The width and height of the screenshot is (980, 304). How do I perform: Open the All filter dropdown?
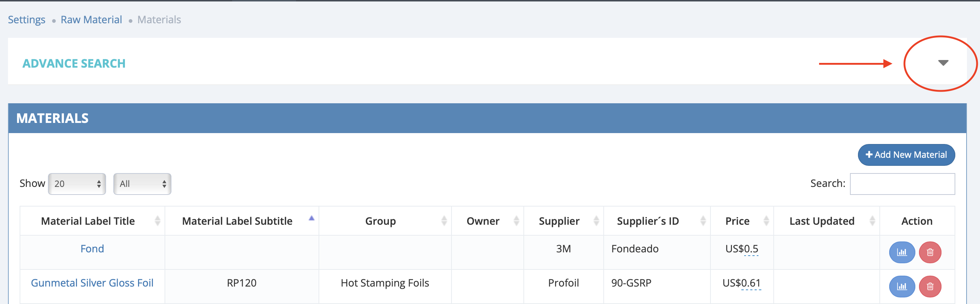(x=142, y=184)
